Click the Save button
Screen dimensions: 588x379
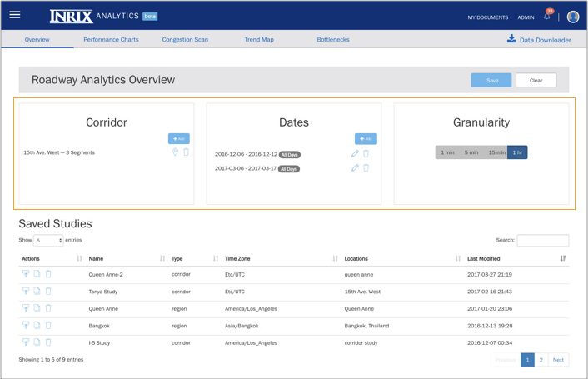[491, 80]
